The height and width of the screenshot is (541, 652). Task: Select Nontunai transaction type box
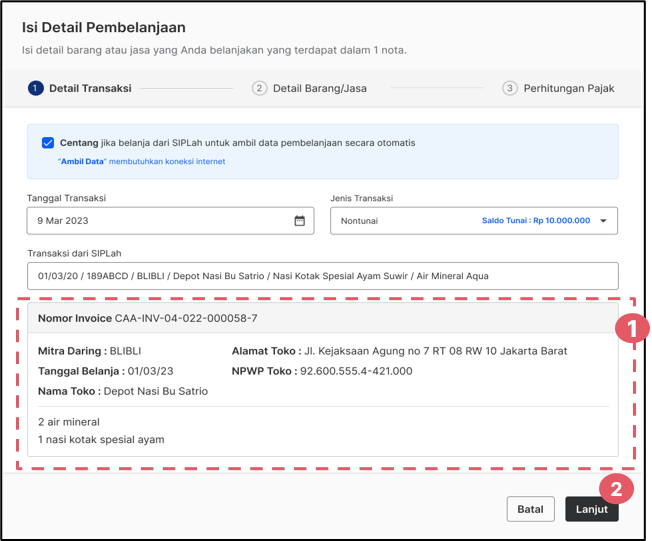pyautogui.click(x=474, y=221)
